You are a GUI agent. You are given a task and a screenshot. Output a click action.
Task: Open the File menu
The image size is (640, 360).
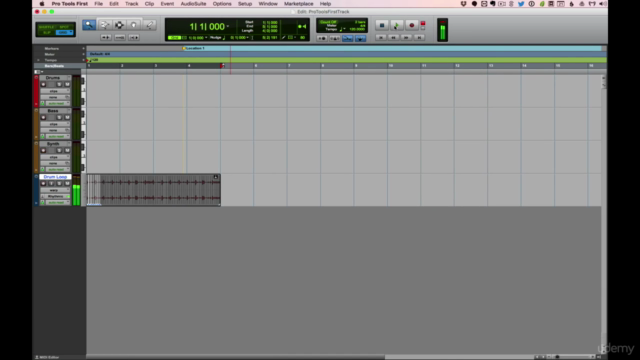(x=98, y=4)
